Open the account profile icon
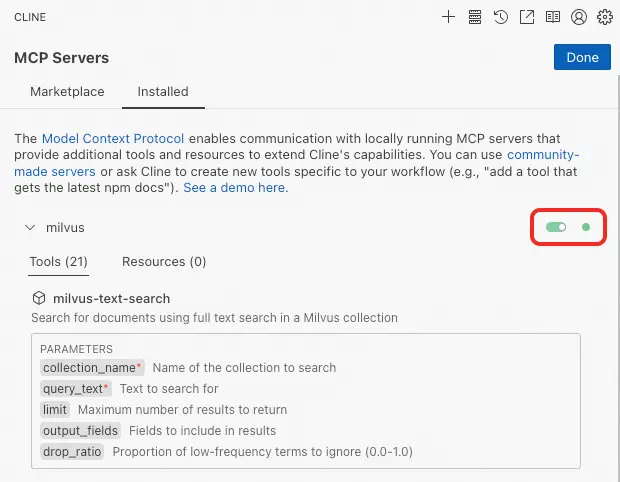The height and width of the screenshot is (482, 620). [x=579, y=17]
